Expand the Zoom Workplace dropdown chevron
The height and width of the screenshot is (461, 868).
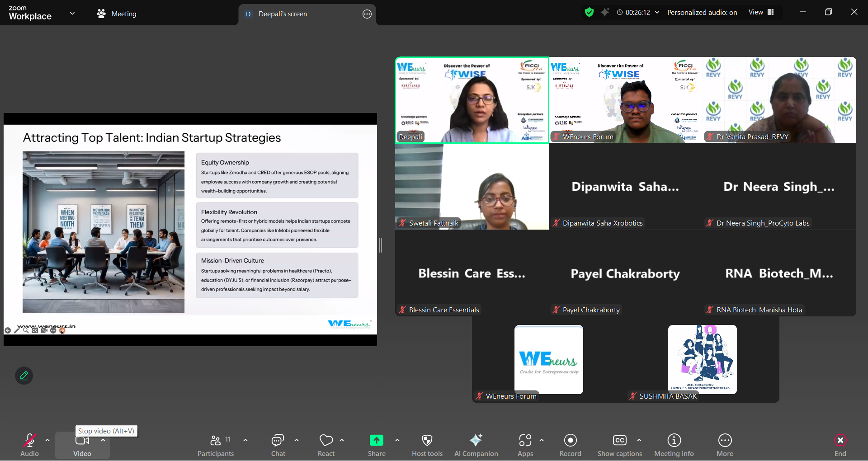[72, 13]
